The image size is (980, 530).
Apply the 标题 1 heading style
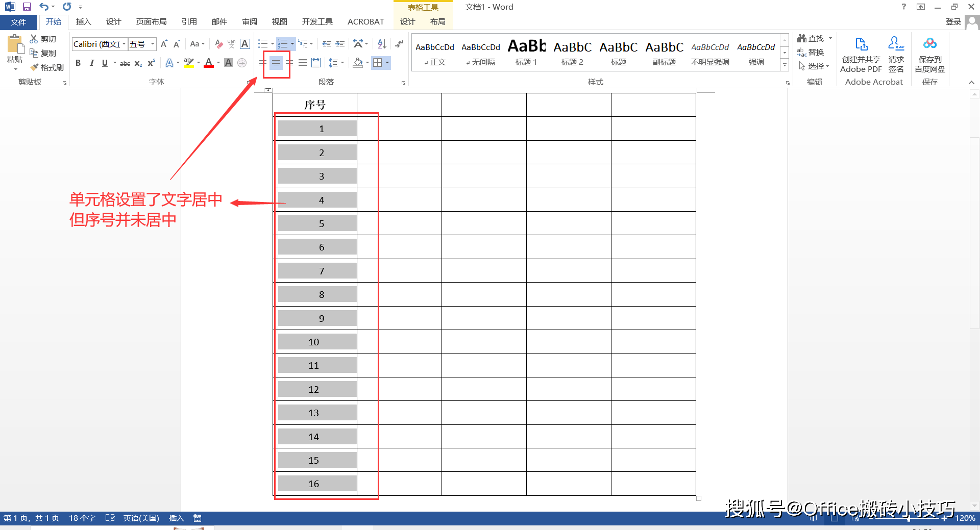click(526, 52)
